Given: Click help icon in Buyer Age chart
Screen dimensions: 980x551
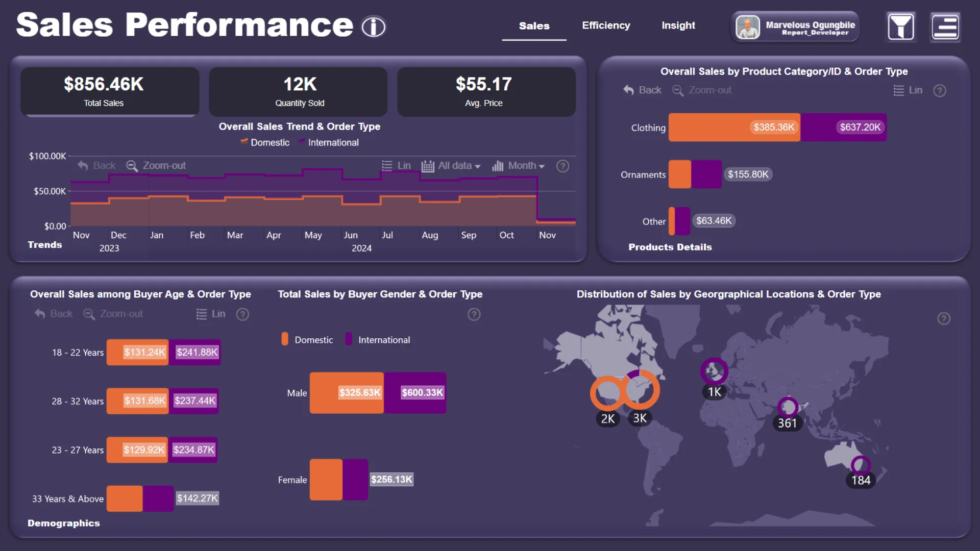Looking at the screenshot, I should 242,314.
